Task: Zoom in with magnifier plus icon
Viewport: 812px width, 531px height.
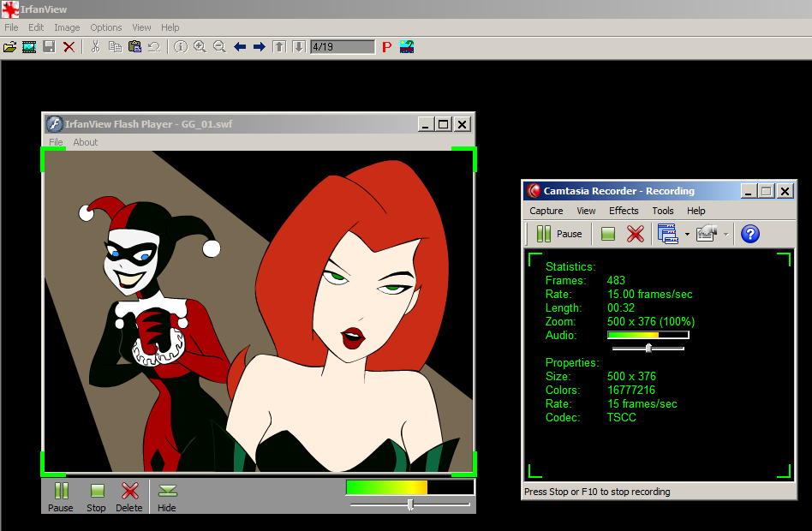Action: coord(200,47)
